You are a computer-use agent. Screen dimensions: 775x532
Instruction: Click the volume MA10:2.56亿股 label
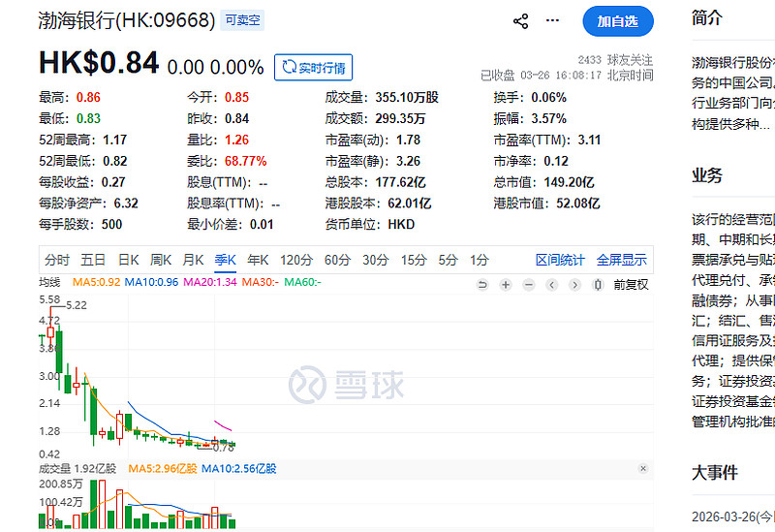coord(238,468)
